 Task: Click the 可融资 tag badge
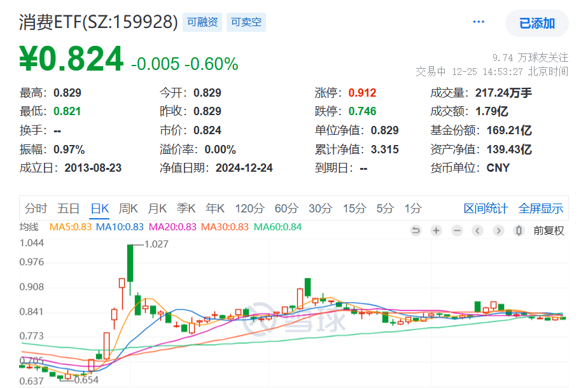pyautogui.click(x=203, y=23)
